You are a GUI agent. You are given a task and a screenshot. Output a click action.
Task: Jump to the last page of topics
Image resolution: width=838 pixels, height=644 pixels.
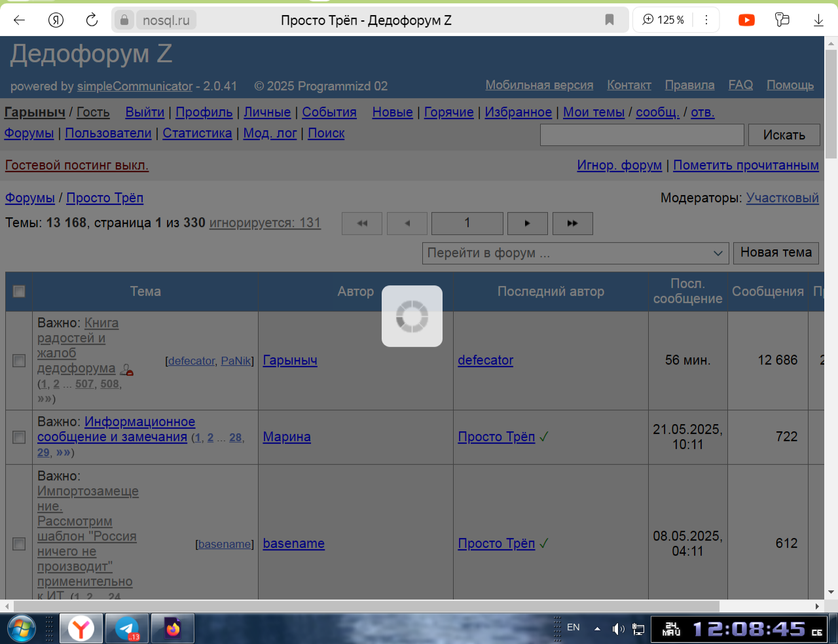point(572,223)
